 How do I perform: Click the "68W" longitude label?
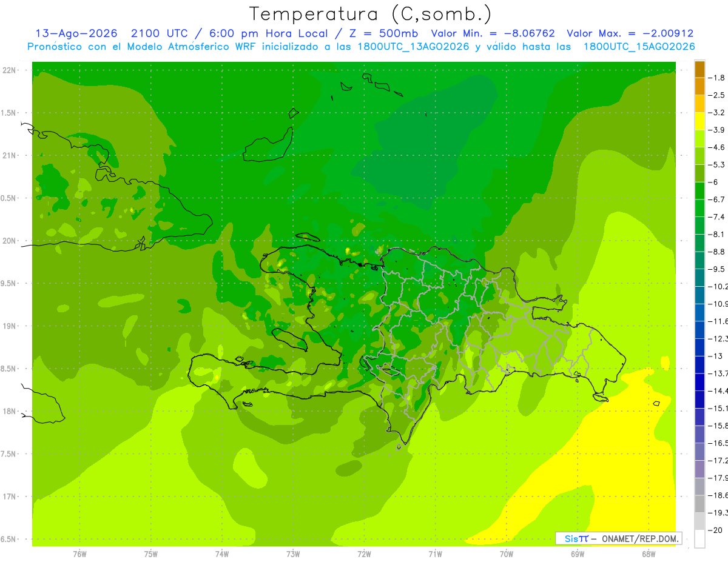tap(649, 554)
